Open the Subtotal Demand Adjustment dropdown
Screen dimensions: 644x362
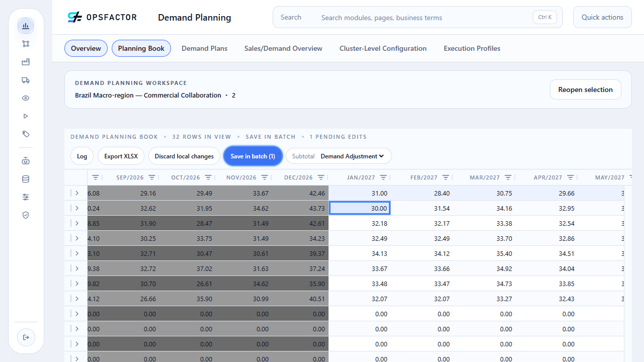(x=352, y=156)
